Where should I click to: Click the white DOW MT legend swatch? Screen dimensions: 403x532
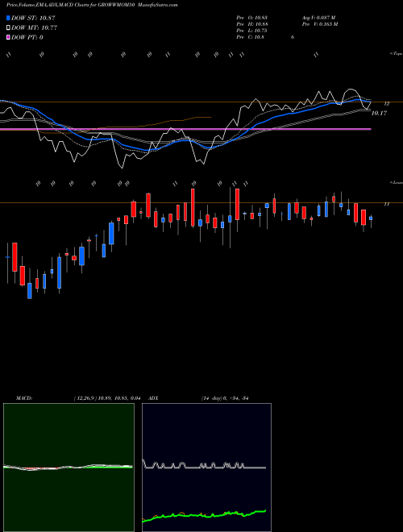point(8,28)
